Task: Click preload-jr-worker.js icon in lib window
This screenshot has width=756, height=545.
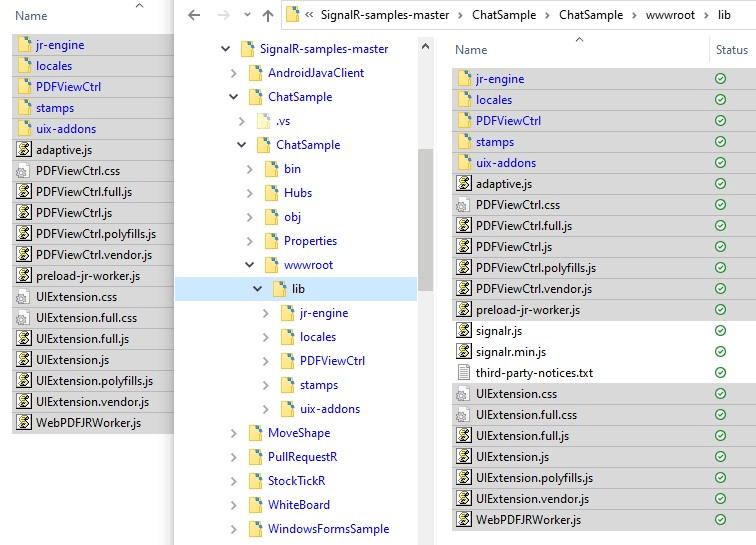Action: 464,309
